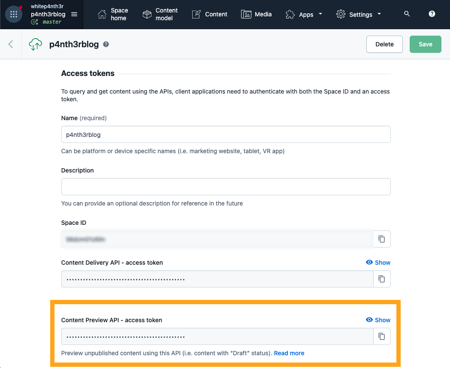Go back using the left chevron
This screenshot has width=450, height=368.
point(11,44)
